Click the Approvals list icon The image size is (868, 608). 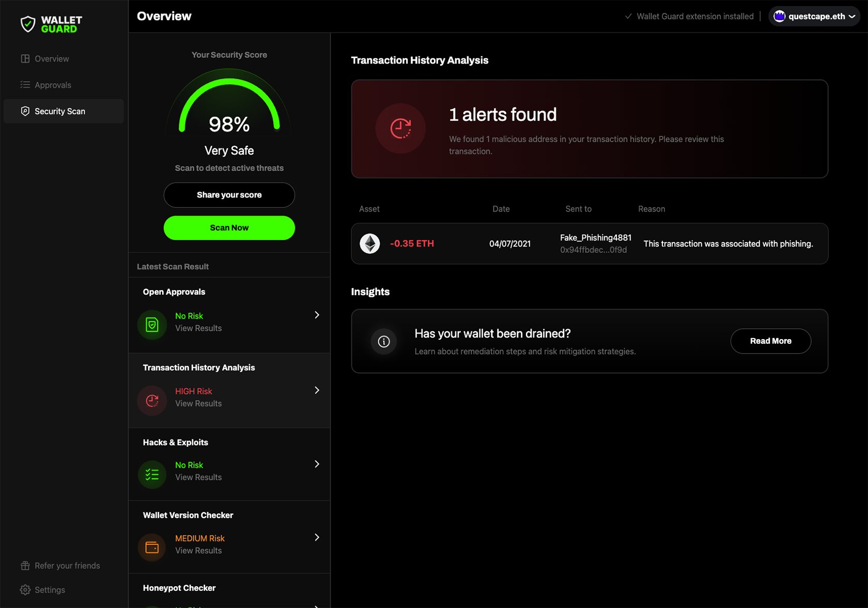click(25, 85)
